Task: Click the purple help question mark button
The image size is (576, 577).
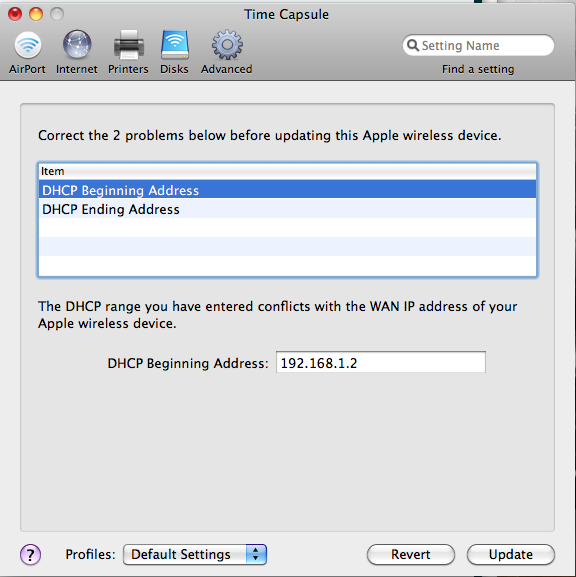Action: point(31,554)
